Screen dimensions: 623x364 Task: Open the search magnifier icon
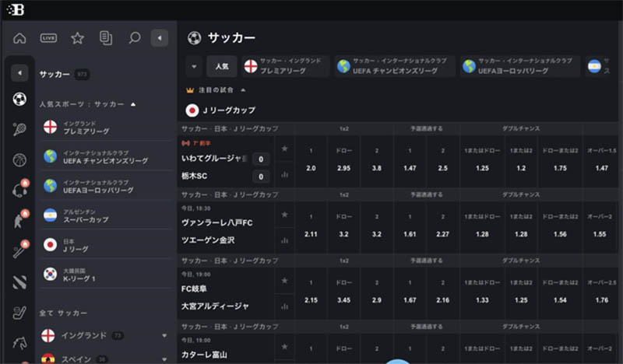[135, 38]
